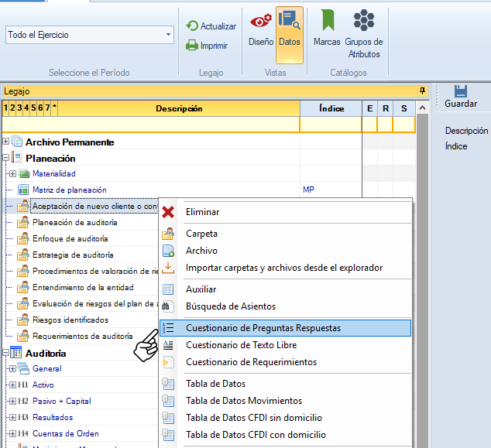Expand the Archivo Permanente node

pos(6,142)
